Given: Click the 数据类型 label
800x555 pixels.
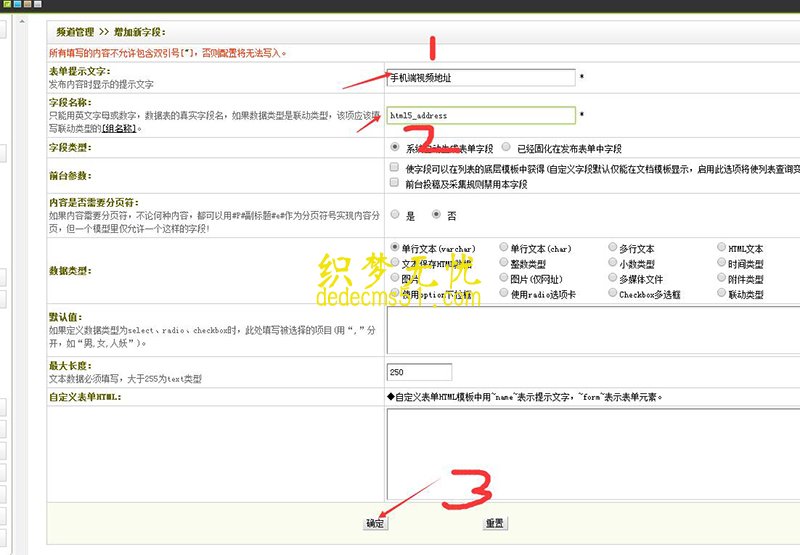Looking at the screenshot, I should pos(70,271).
